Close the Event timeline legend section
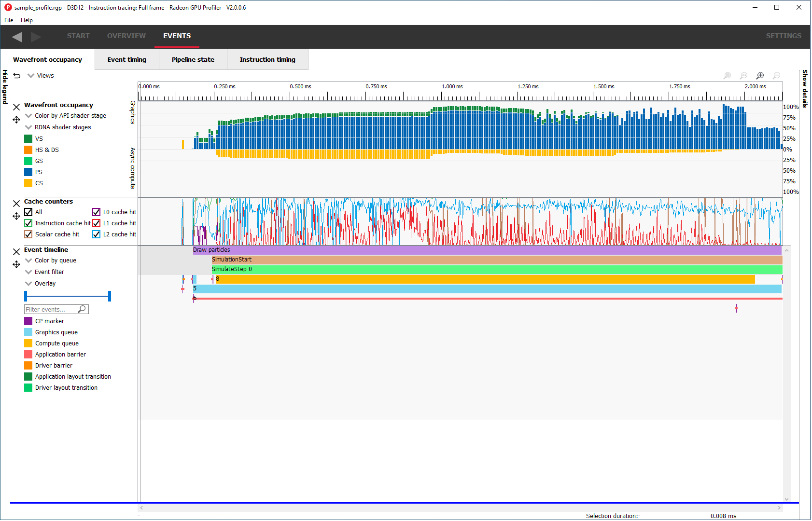The image size is (812, 521). tap(16, 252)
